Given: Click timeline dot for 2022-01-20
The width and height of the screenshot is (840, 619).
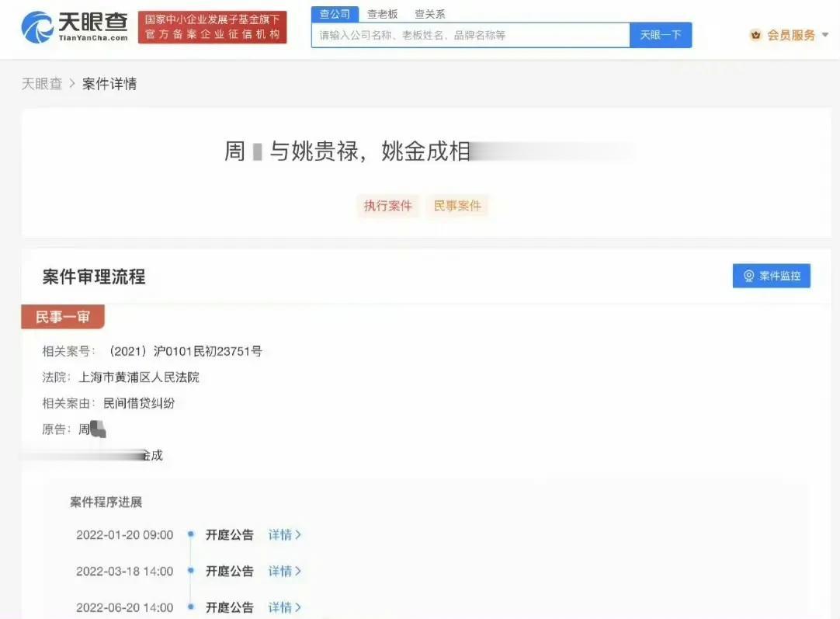Looking at the screenshot, I should pyautogui.click(x=191, y=534).
